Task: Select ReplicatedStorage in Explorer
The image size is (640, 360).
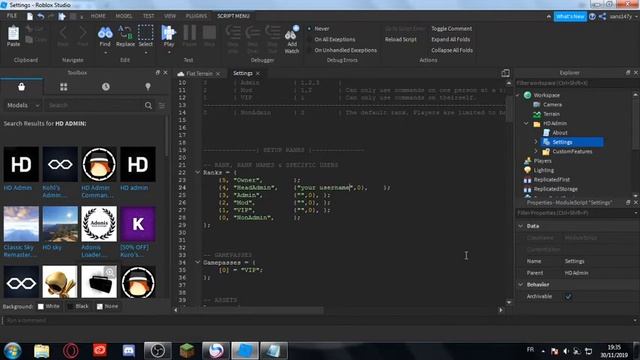Action: pyautogui.click(x=556, y=189)
